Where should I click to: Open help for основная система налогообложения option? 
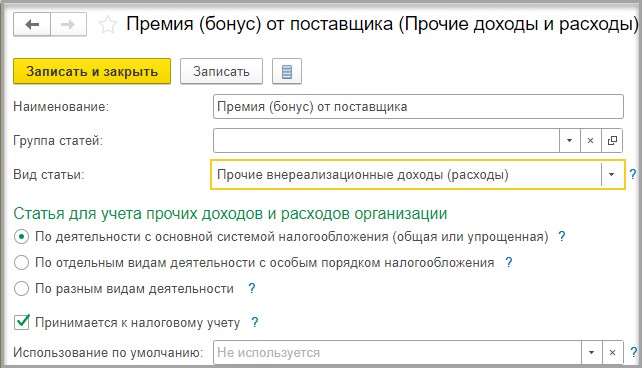[x=562, y=236]
